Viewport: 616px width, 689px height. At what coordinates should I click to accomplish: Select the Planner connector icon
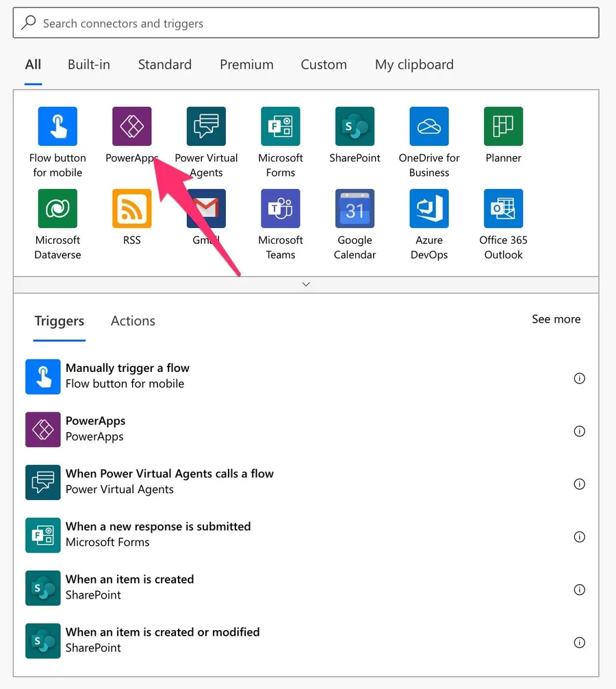[503, 127]
